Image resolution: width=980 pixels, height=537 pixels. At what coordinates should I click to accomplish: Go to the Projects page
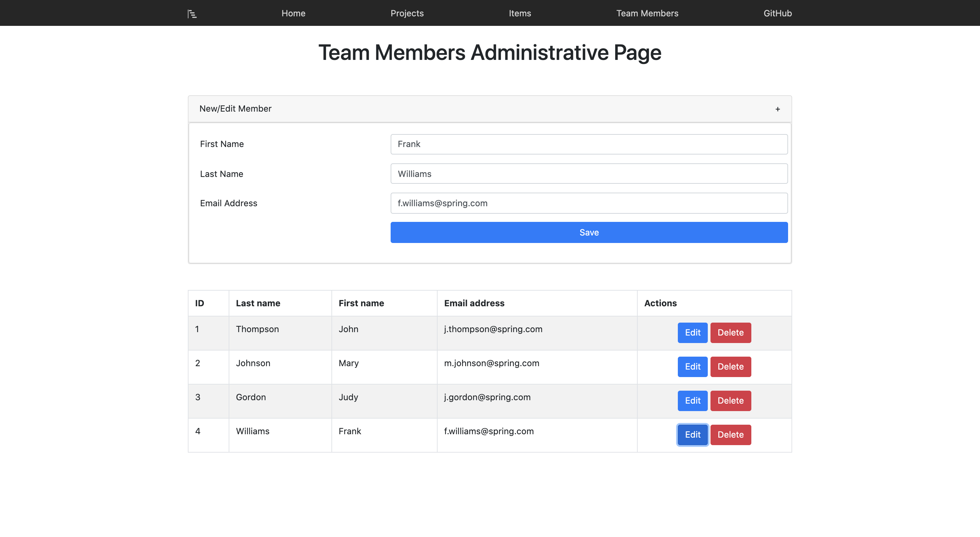click(x=407, y=13)
